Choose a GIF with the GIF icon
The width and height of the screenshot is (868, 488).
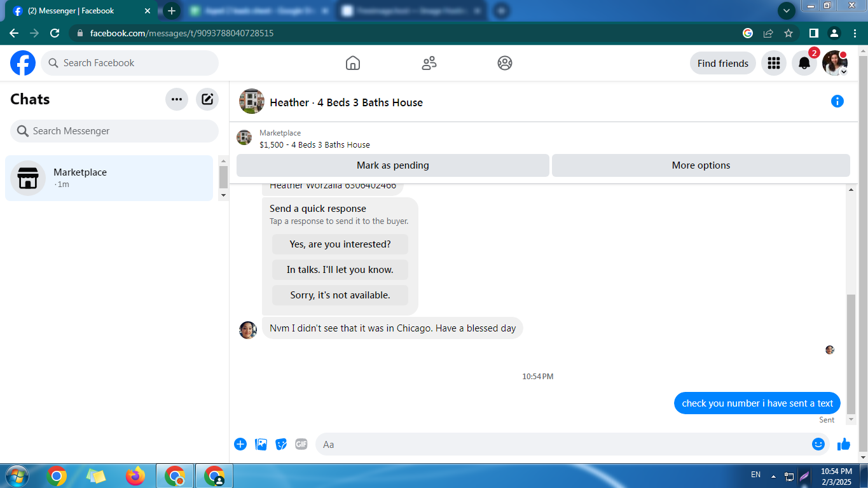point(301,444)
